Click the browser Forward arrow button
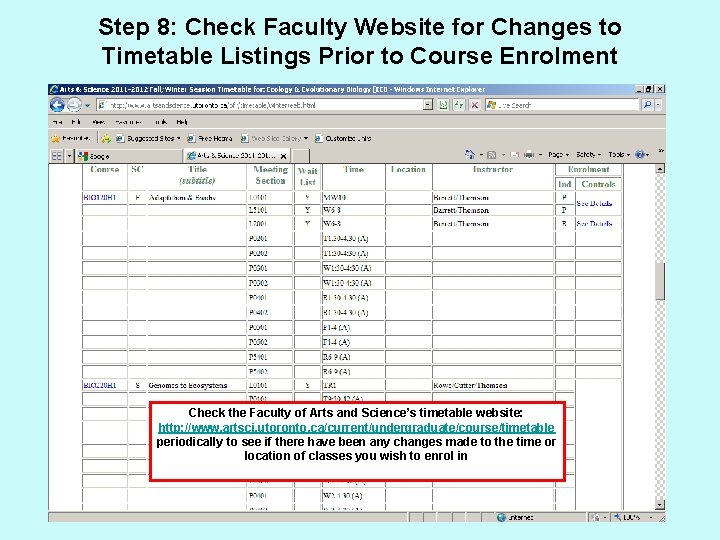This screenshot has height=540, width=720. pyautogui.click(x=74, y=105)
